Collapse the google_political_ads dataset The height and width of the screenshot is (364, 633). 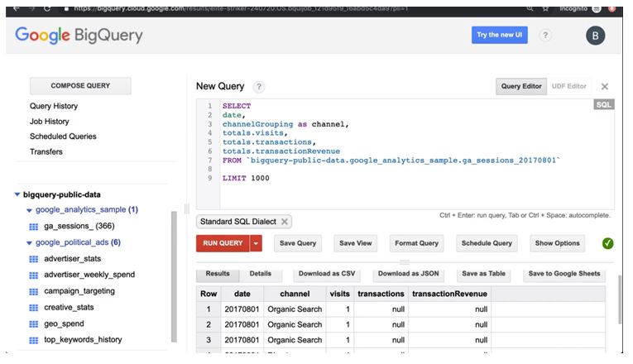tap(29, 242)
